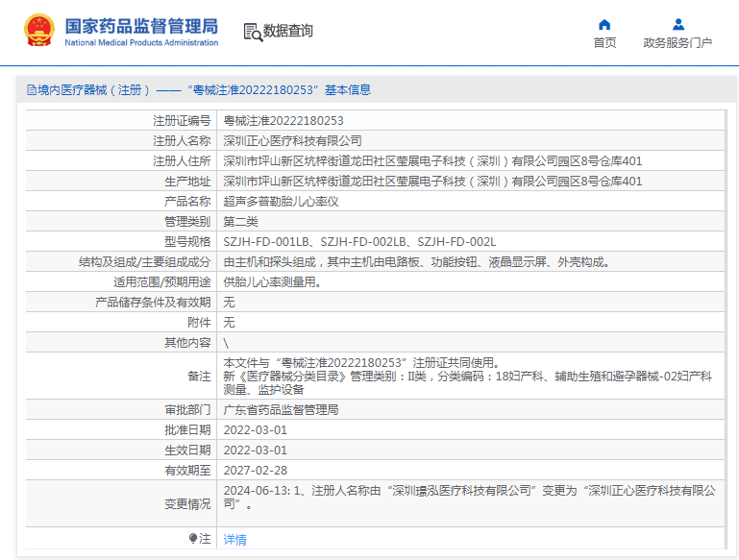Image resolution: width=739 pixels, height=560 pixels.
Task: Click the 政务服务门户 person icon
Action: (678, 24)
